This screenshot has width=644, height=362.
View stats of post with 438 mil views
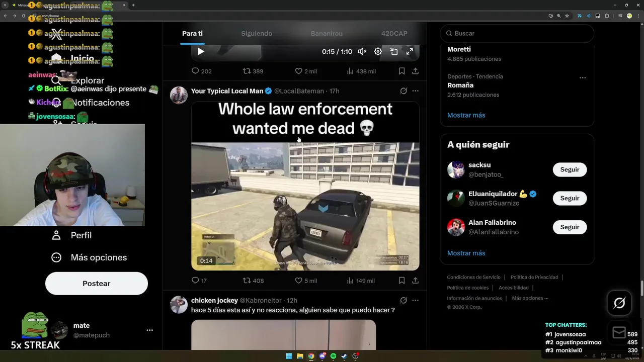(361, 71)
